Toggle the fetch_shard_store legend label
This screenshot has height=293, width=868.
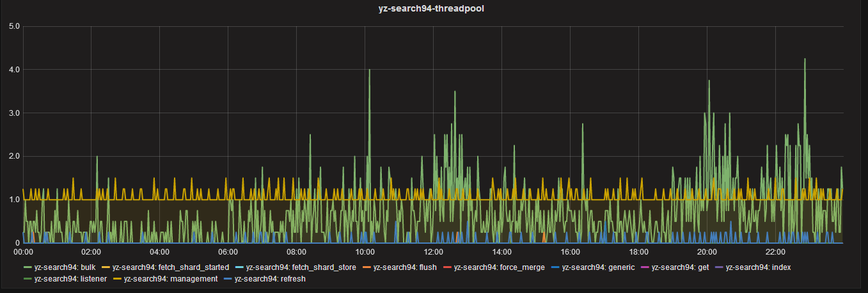301,267
